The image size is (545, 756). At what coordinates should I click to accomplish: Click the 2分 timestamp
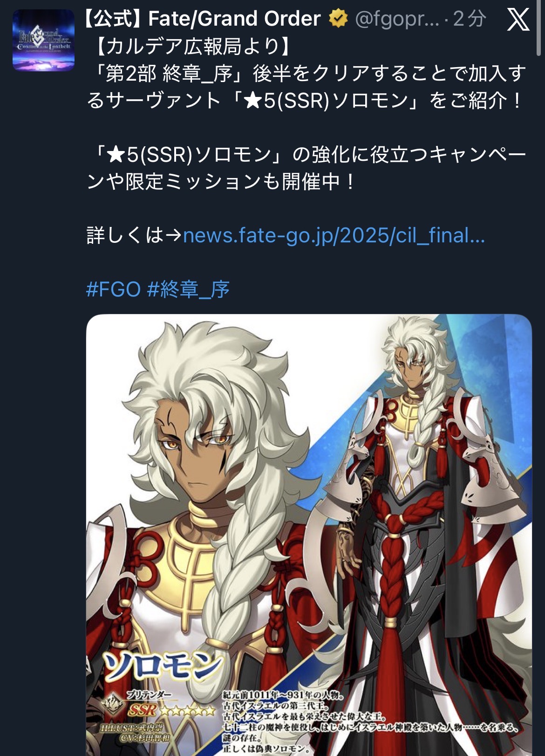point(470,19)
